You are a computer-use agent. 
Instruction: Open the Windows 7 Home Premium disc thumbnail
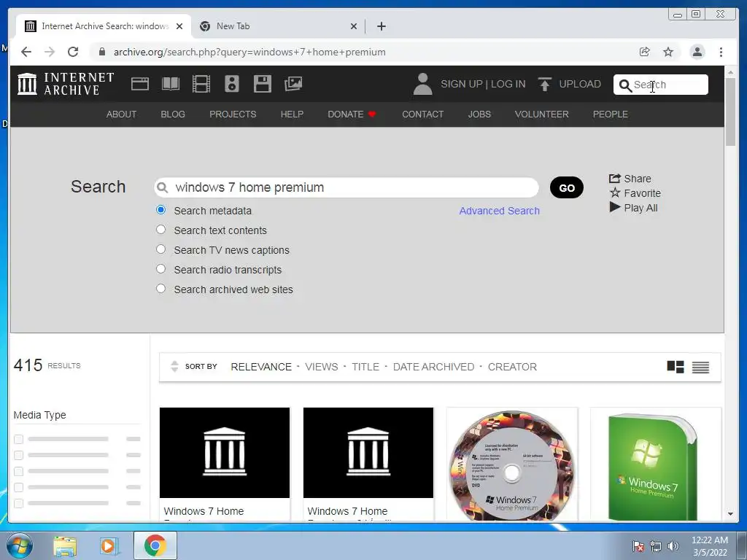(x=512, y=464)
